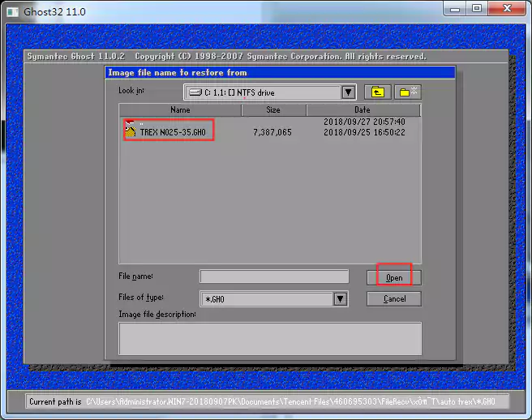The image size is (532, 420).
Task: Expand the Look in drive dropdown arrow
Action: pyautogui.click(x=349, y=92)
